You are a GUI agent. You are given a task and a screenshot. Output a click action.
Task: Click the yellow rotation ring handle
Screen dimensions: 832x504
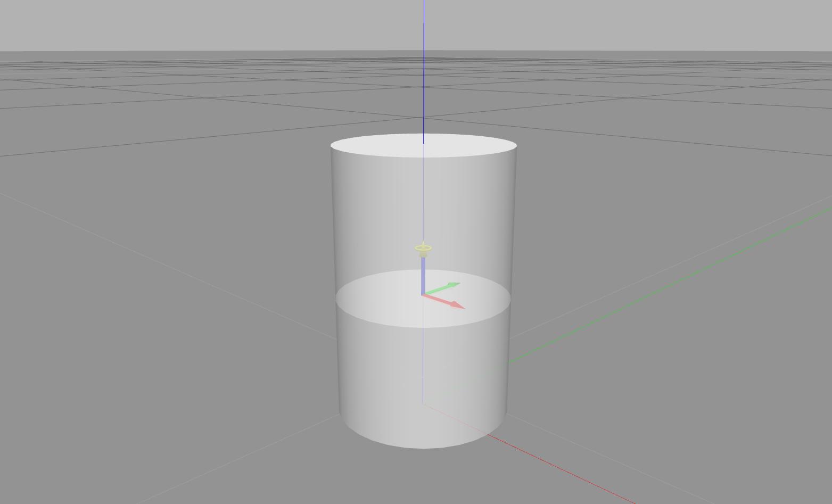[x=423, y=248]
